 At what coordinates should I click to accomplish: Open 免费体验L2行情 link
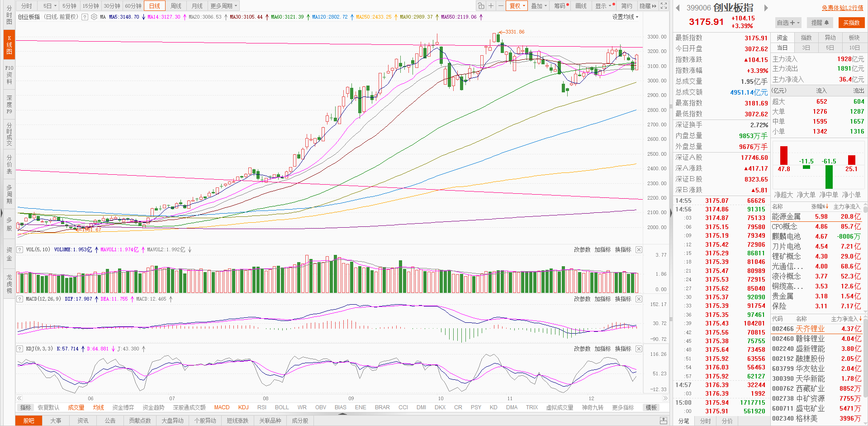(x=842, y=8)
